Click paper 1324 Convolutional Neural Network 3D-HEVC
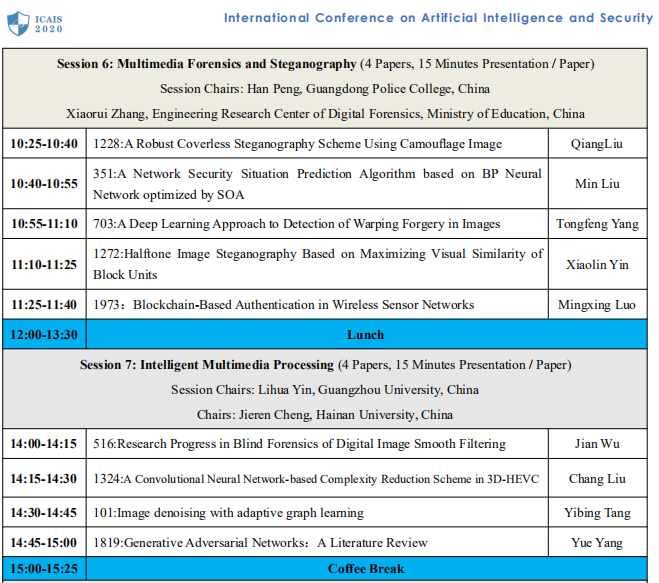This screenshot has height=583, width=659. (315, 478)
